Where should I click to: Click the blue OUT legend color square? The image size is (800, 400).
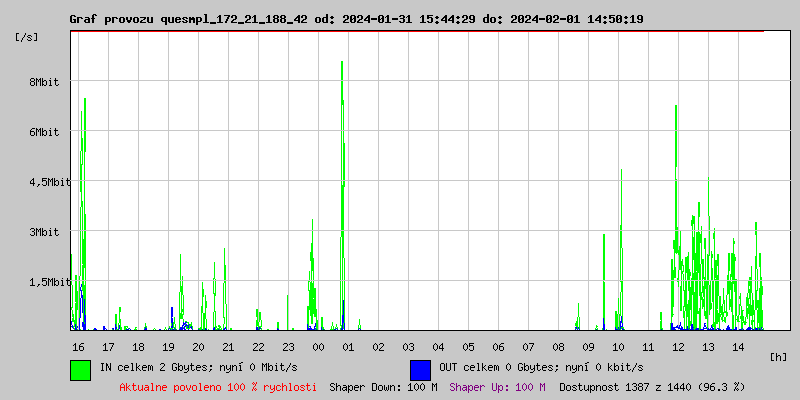point(420,369)
